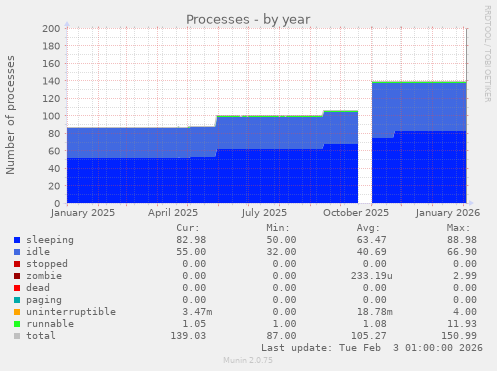Viewport: 497px width, 371px height.
Task: Click the 'Avg:' column header
Action: point(368,228)
